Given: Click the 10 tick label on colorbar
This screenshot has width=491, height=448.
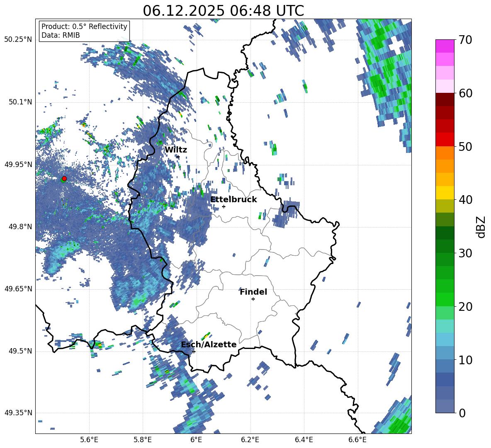Looking at the screenshot, I should pyautogui.click(x=465, y=360).
